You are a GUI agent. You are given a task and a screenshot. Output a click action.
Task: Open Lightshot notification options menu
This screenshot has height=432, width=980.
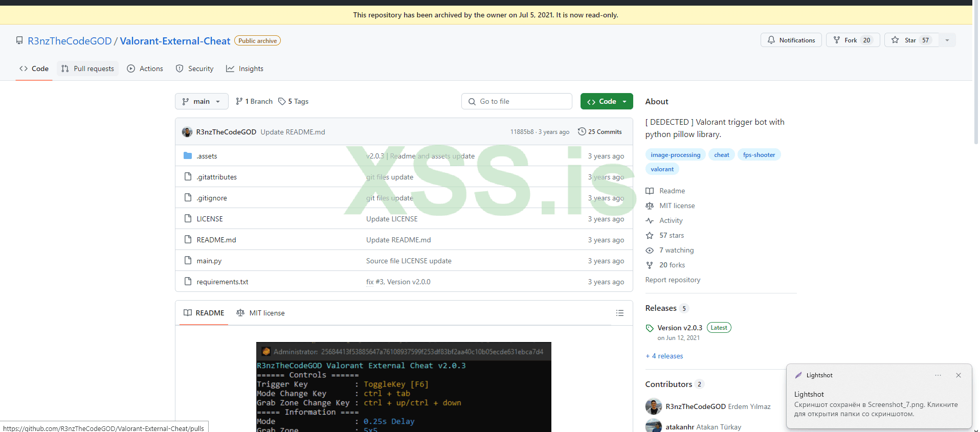[938, 375]
